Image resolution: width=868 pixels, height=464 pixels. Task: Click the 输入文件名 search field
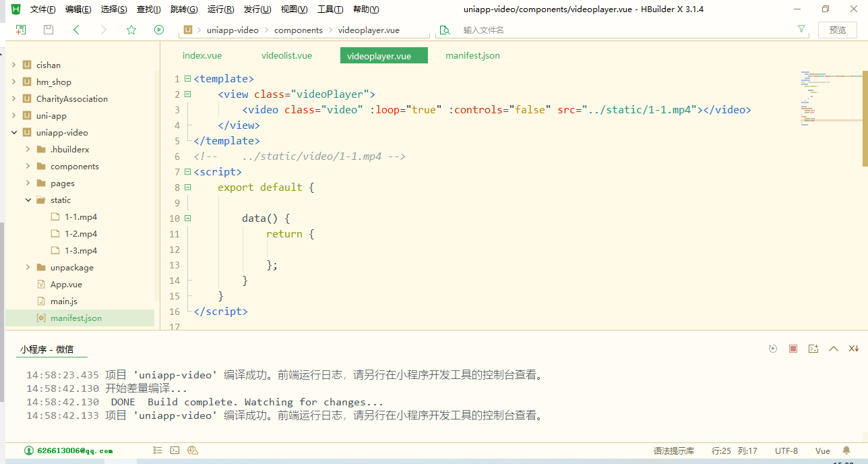point(623,30)
